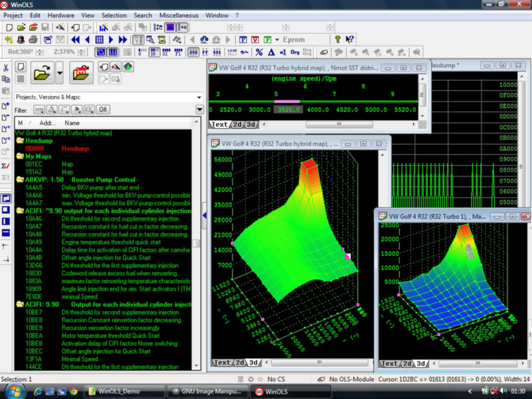Show values as percent with % icon
This screenshot has width=532, height=399.
[x=259, y=52]
